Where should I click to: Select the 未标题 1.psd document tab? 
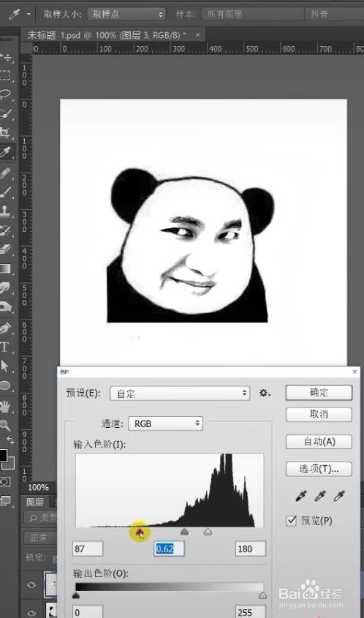[107, 35]
